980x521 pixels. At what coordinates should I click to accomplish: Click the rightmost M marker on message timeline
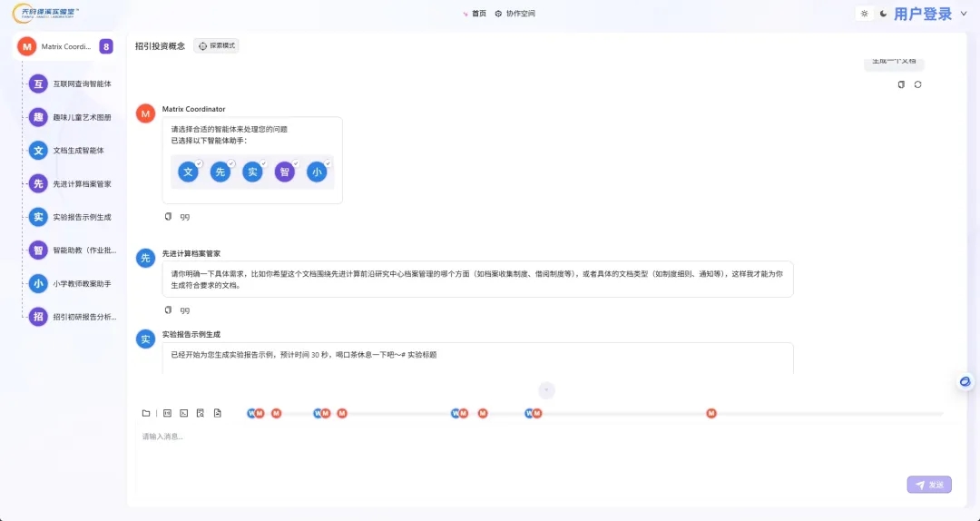[x=711, y=413]
